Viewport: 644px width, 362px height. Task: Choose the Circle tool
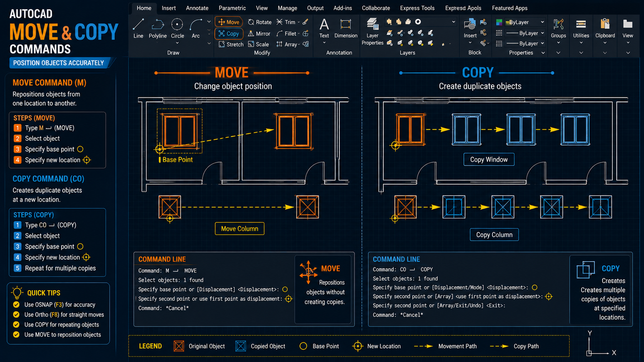[x=177, y=28]
